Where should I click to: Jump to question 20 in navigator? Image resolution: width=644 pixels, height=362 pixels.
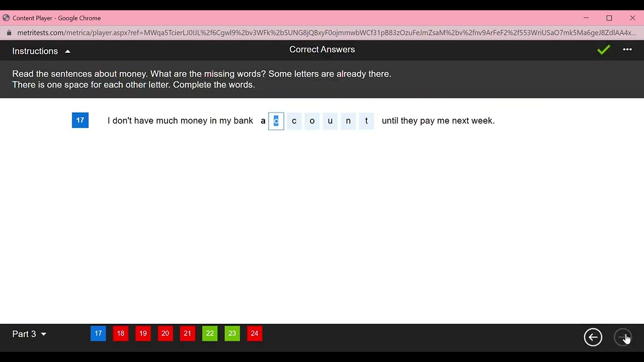coord(165,333)
